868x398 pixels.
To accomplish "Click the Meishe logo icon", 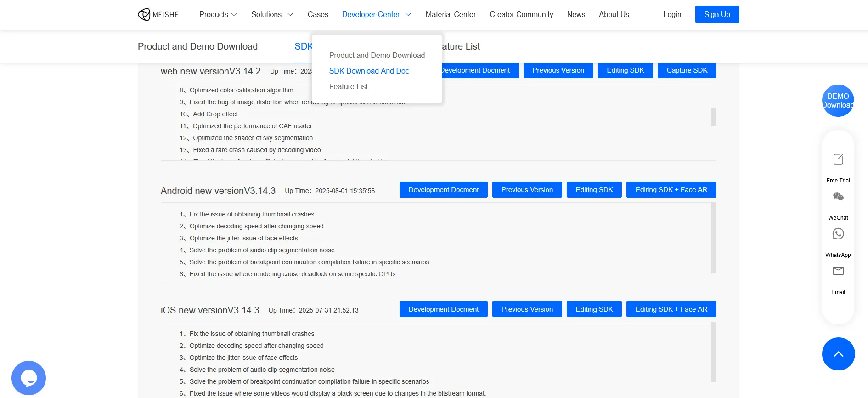I will coord(144,15).
